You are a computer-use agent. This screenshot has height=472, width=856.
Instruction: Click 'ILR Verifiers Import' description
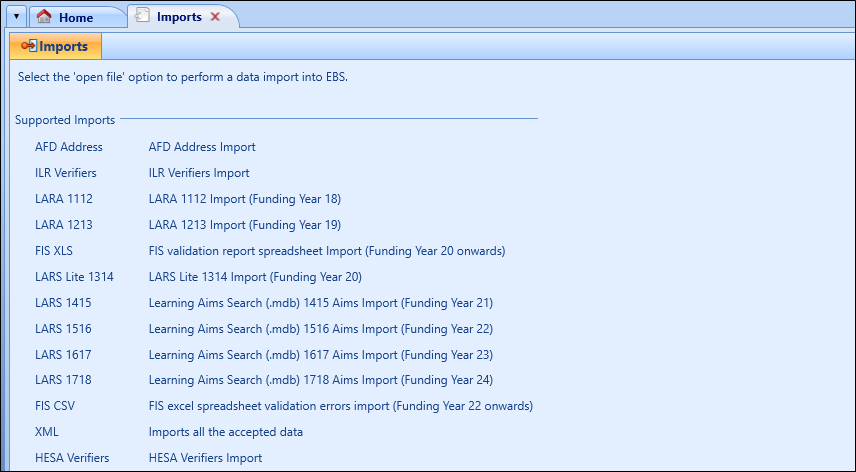click(x=199, y=173)
